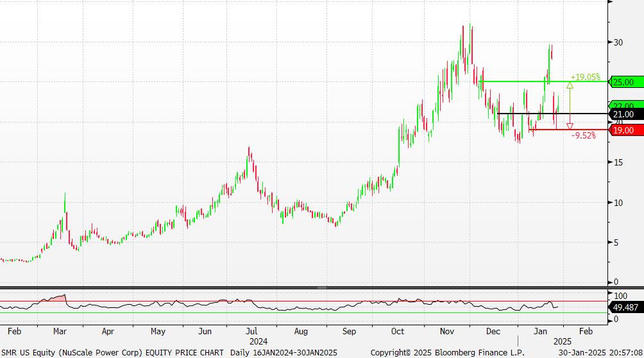The image size is (644, 358).
Task: Click the green oversold RSI line
Action: 304,313
